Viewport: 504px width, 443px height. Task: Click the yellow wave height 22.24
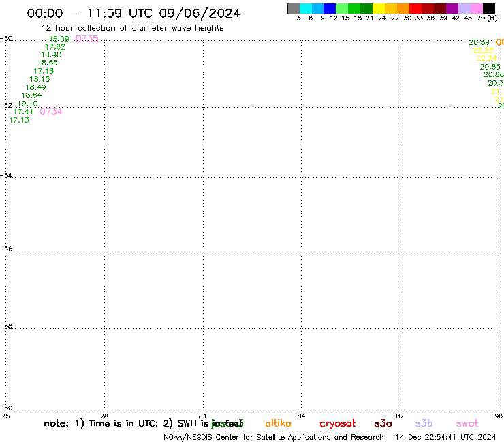point(487,58)
